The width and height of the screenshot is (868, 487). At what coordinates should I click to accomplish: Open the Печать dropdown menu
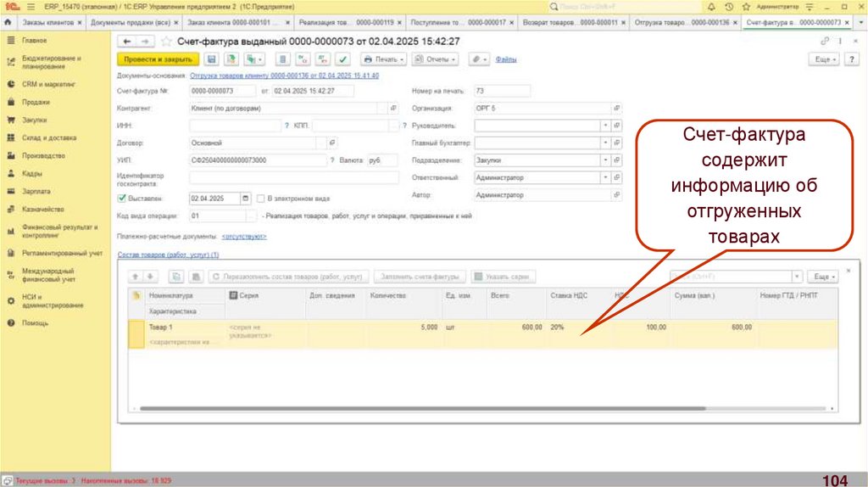click(x=383, y=59)
